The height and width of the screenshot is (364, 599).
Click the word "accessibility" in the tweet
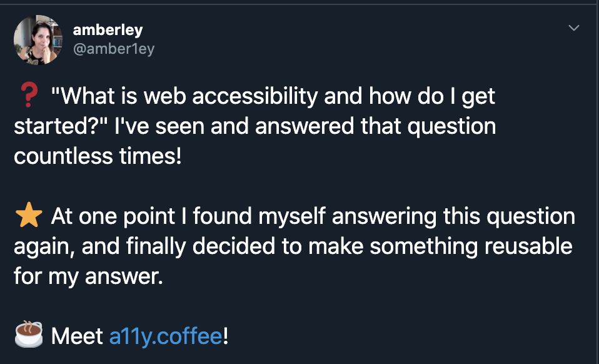[x=255, y=96]
